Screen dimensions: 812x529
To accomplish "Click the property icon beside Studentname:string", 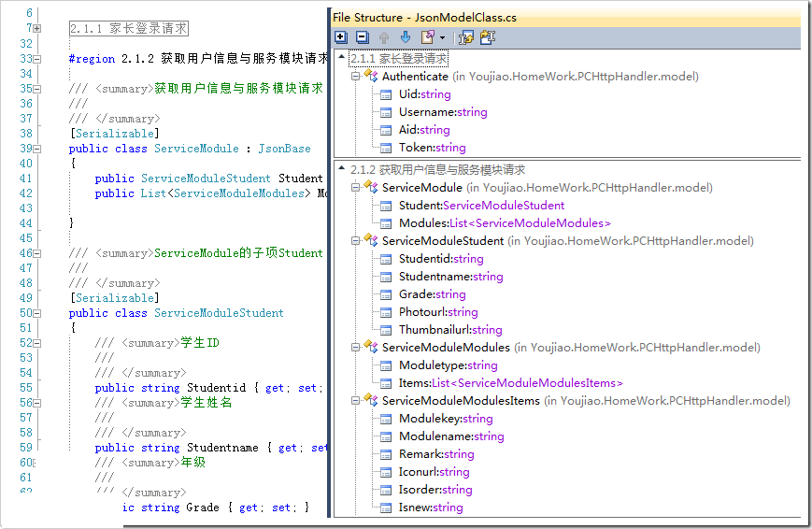I will 386,277.
